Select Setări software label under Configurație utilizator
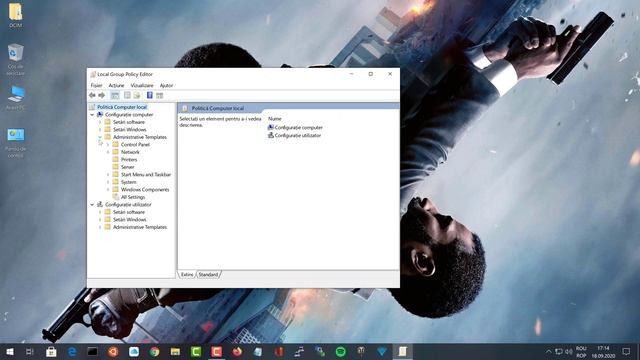 coord(129,212)
